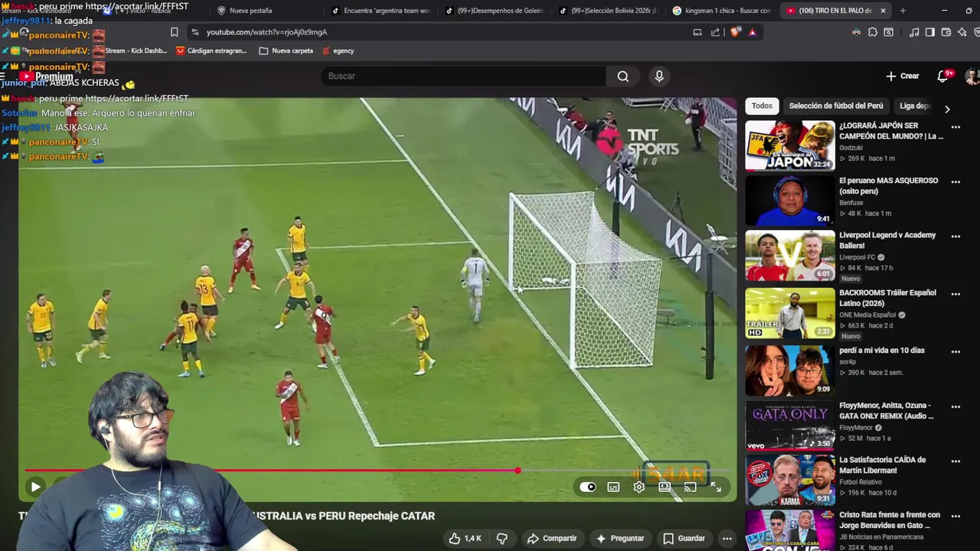Switch to kingsman 1 chica Google tab
This screenshot has height=551, width=980.
tap(721, 11)
